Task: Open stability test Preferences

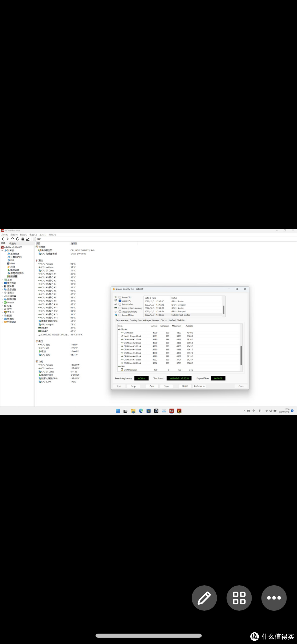Action: pos(199,386)
